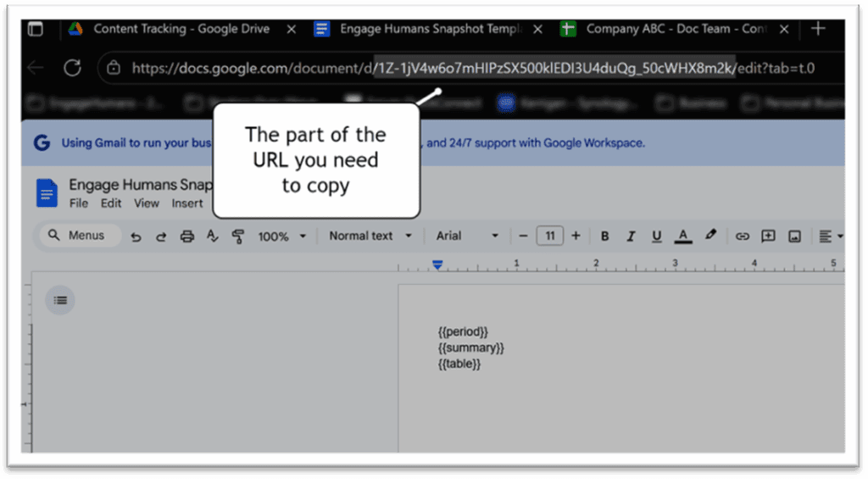
Task: Click the Undo arrow icon
Action: (x=136, y=237)
